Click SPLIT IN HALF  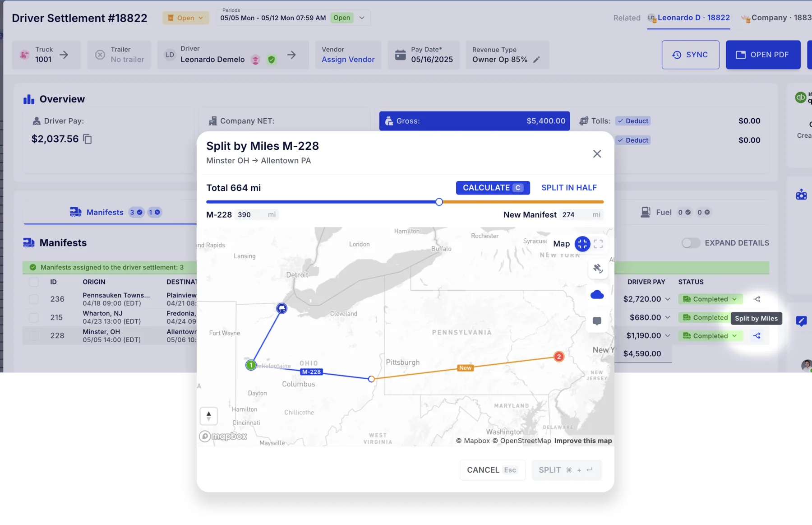569,188
